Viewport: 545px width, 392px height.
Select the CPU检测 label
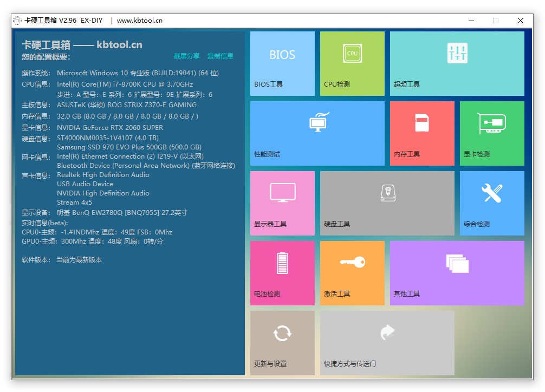337,84
